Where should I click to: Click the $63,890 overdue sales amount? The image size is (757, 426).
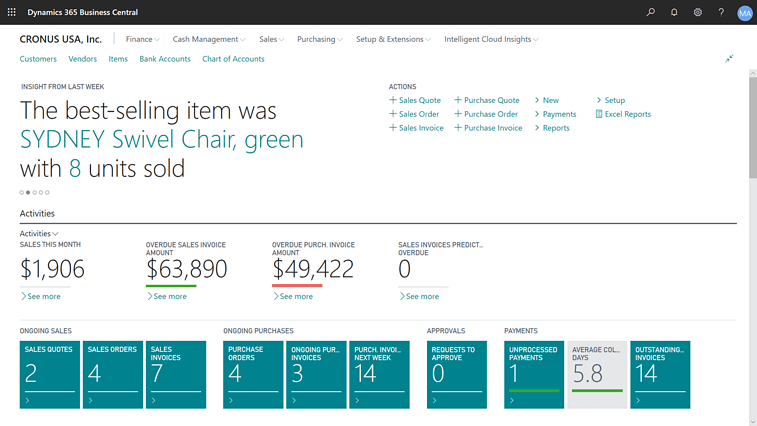[x=186, y=269]
